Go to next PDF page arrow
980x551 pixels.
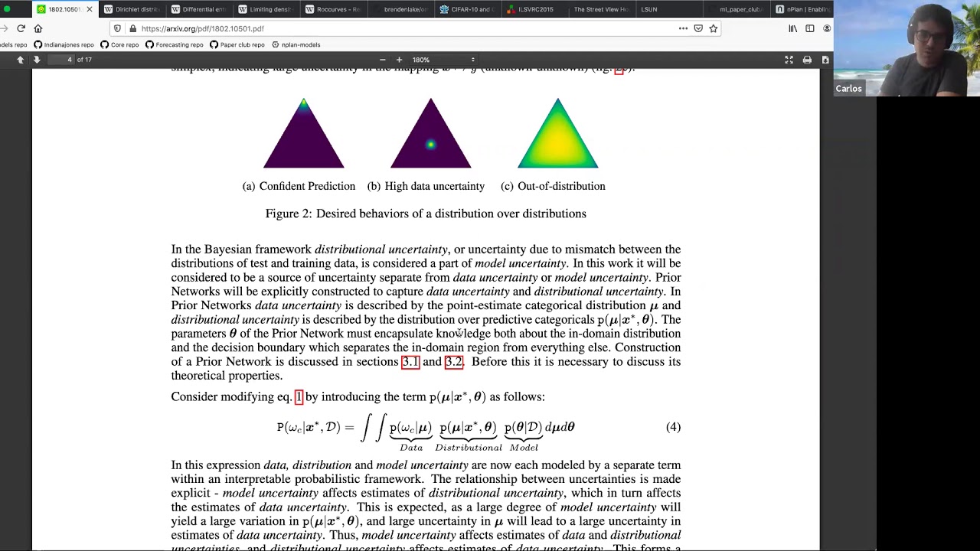(36, 60)
